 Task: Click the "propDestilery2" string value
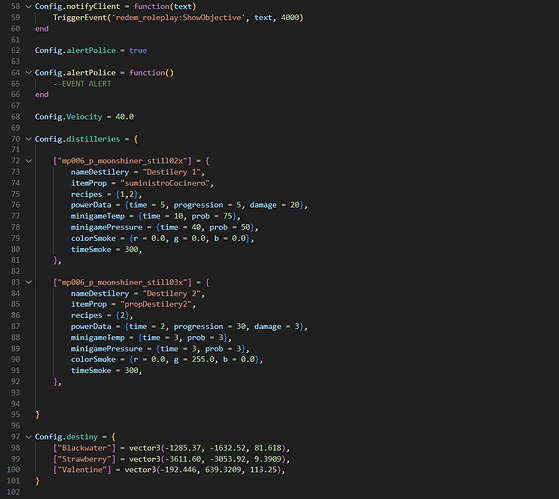tap(156, 304)
